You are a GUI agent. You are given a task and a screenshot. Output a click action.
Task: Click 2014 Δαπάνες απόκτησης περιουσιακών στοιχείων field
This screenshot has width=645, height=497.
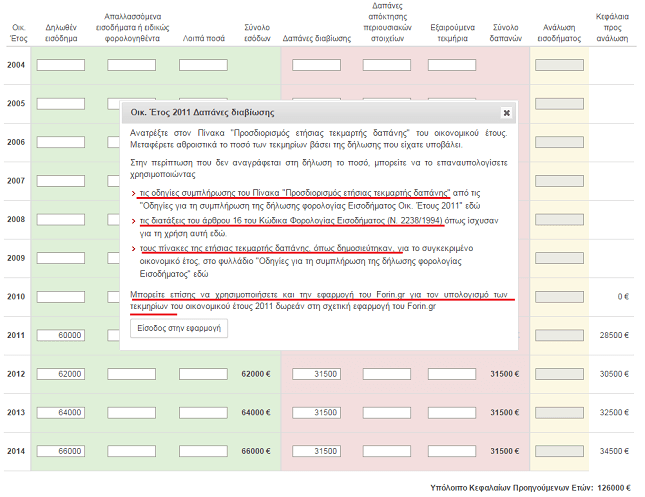(387, 451)
